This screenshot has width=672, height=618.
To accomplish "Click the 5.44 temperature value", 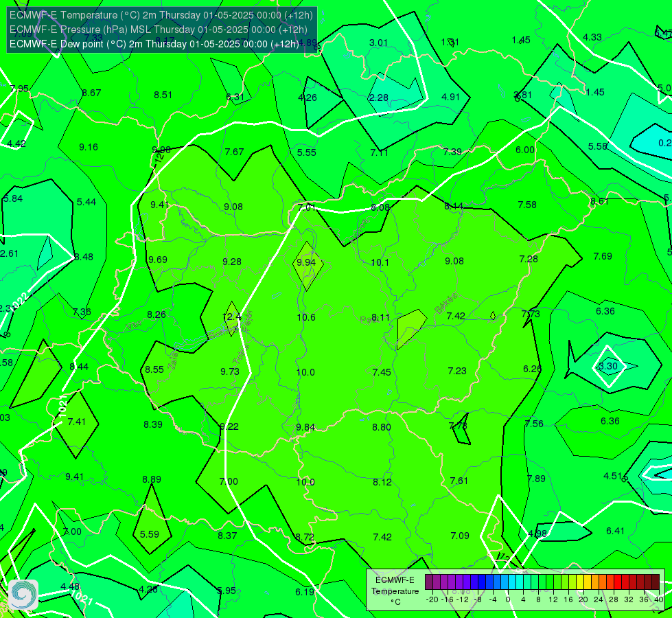I will (86, 202).
